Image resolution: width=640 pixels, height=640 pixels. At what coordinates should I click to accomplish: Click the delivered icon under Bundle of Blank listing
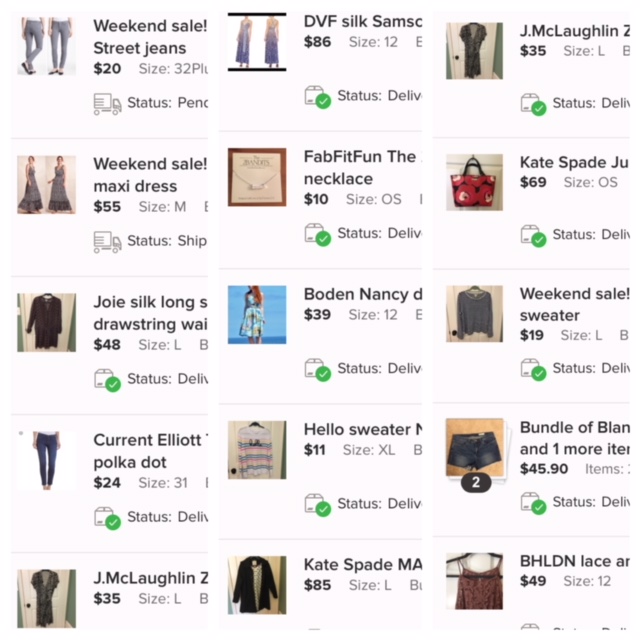click(533, 503)
